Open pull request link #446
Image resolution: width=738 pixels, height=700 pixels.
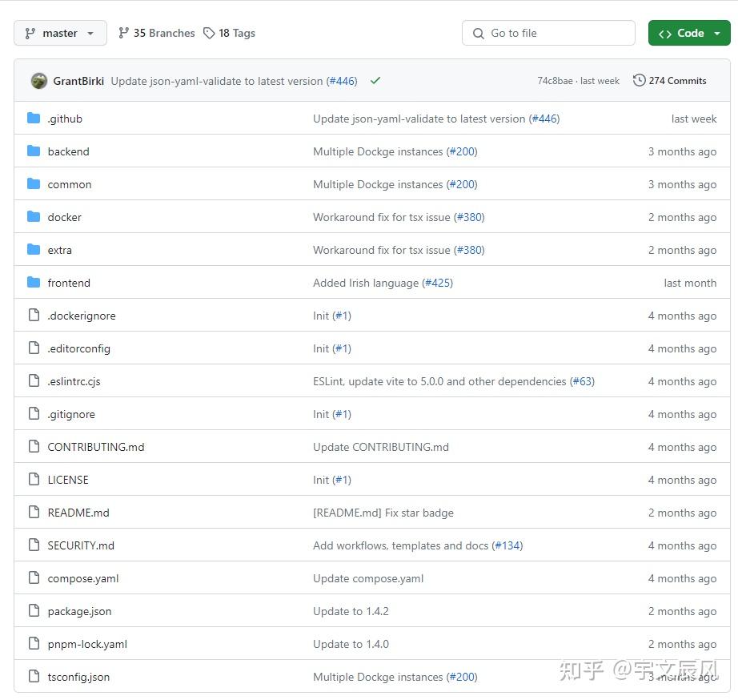click(342, 80)
